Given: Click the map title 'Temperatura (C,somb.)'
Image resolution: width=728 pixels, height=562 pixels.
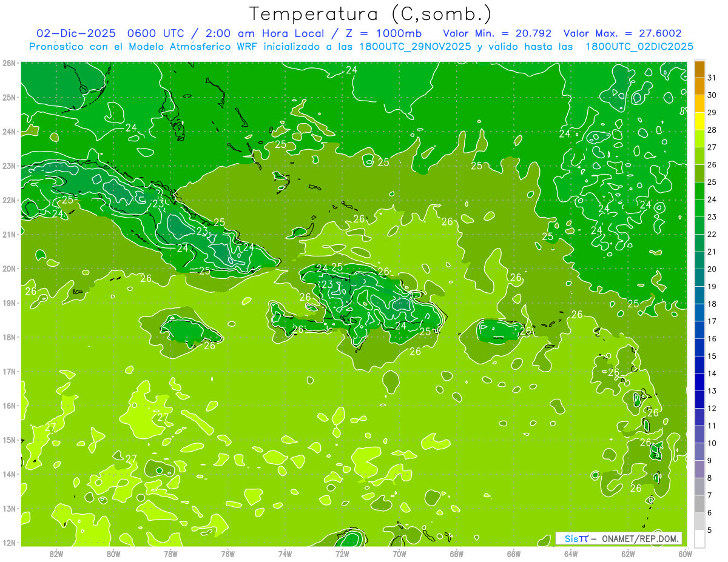Looking at the screenshot, I should click(371, 15).
